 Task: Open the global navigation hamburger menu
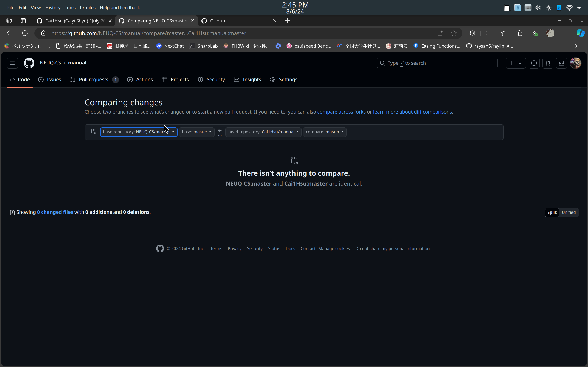click(x=12, y=63)
